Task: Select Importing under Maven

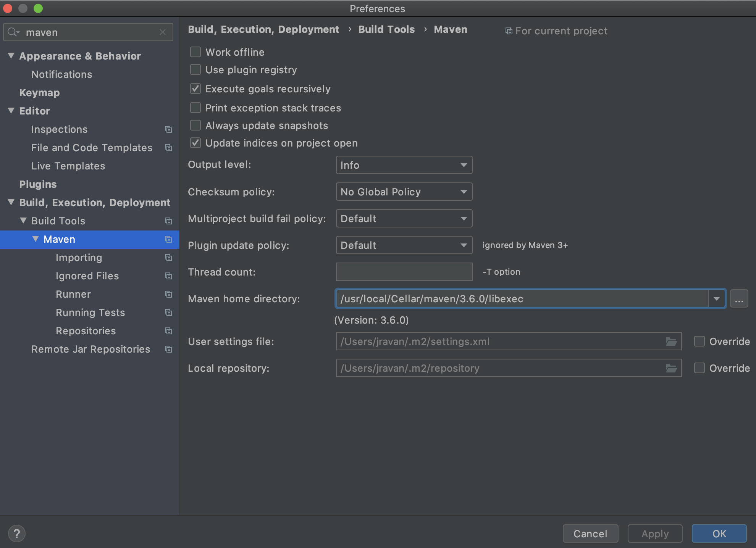Action: click(x=79, y=258)
